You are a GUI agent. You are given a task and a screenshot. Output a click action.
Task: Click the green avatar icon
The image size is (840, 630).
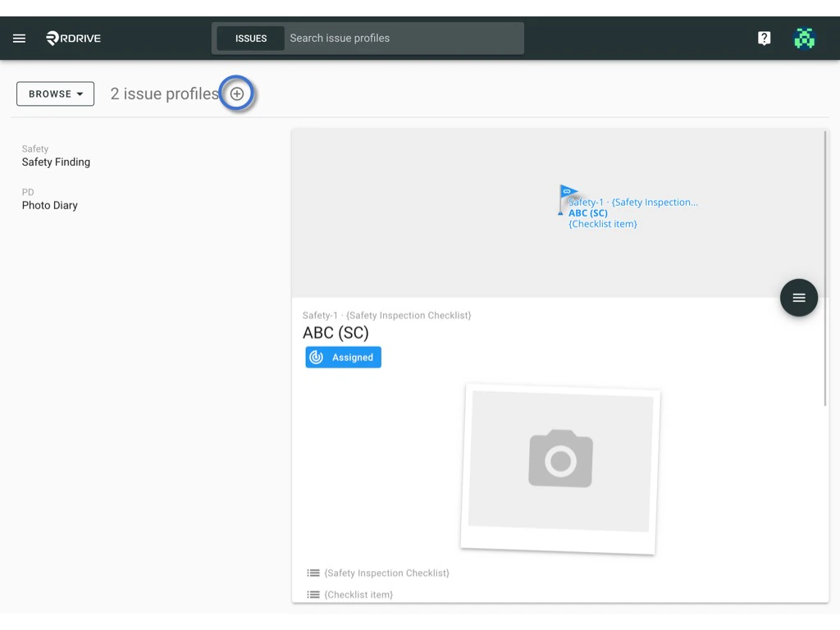pos(805,38)
